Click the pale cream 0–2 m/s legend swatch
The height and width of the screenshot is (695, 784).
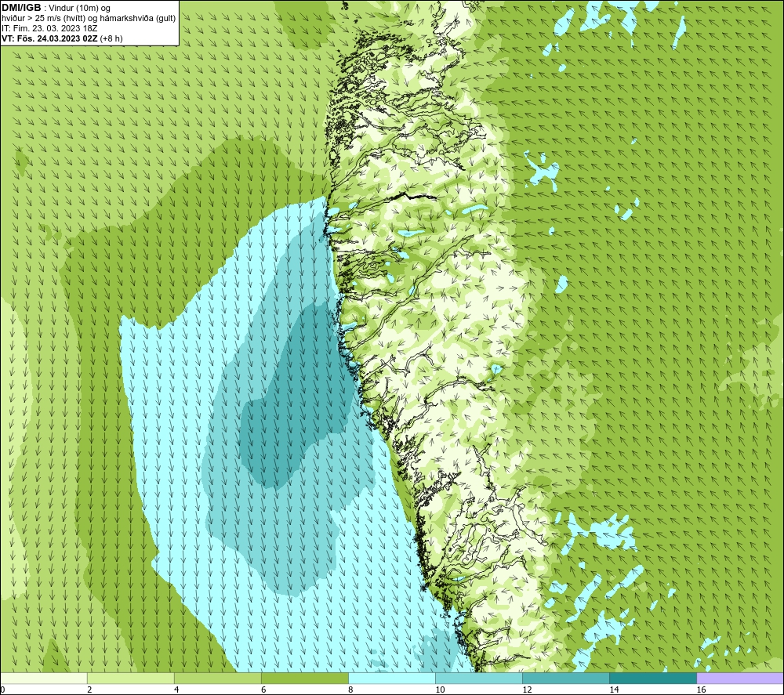coord(44,678)
